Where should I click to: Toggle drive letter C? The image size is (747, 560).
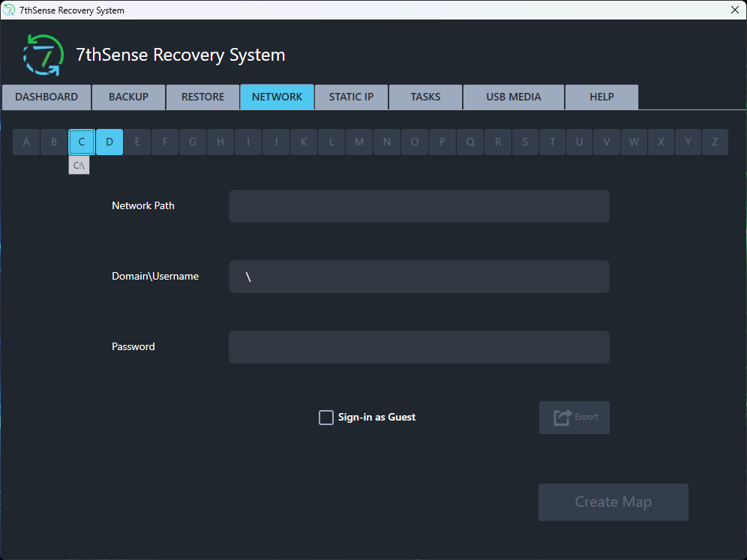pos(82,142)
